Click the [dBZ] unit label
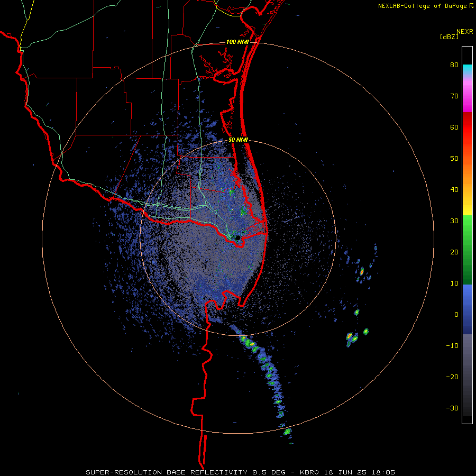Screen dimensions: 476x476 click(x=449, y=36)
